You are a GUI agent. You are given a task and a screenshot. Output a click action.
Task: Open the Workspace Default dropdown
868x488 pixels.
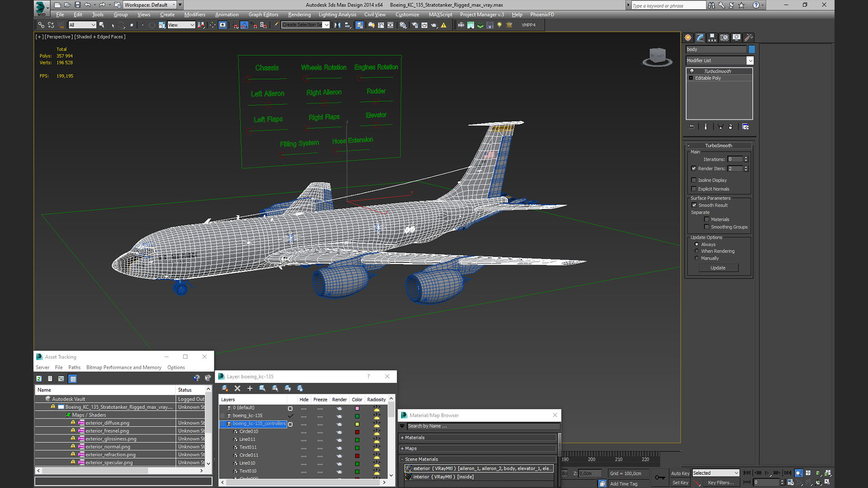coord(150,5)
